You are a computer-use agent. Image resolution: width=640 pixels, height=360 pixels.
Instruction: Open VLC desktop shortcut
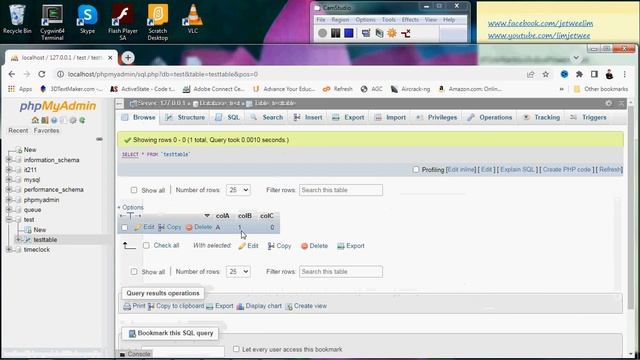193,19
